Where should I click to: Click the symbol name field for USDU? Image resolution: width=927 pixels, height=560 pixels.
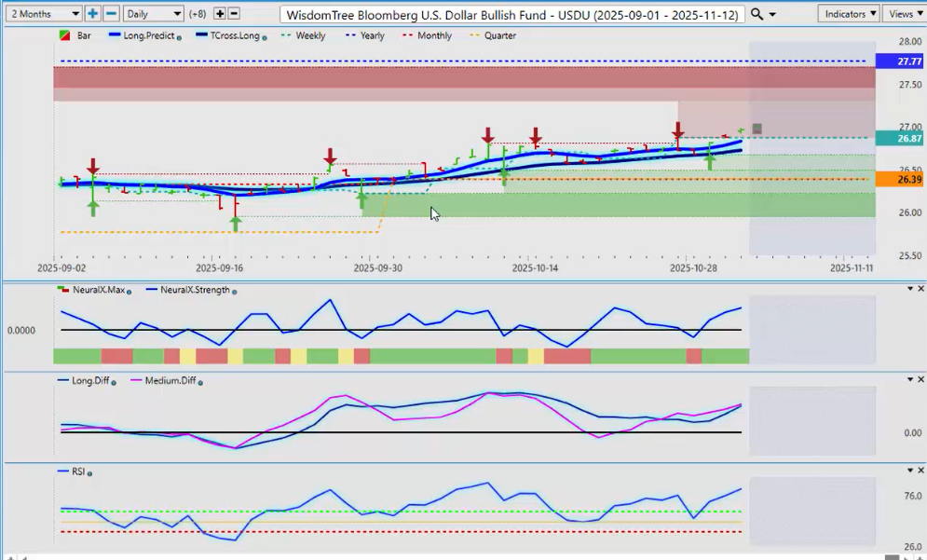[x=512, y=15]
